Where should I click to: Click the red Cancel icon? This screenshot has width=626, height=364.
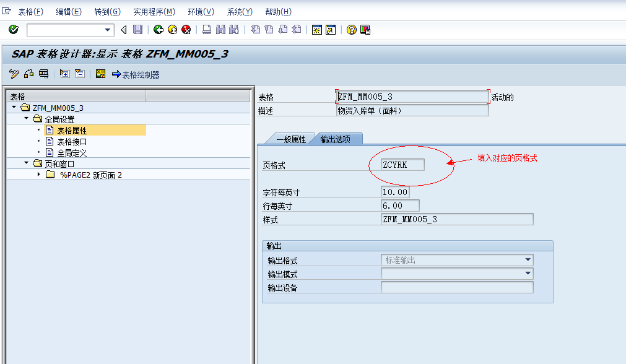pyautogui.click(x=186, y=30)
